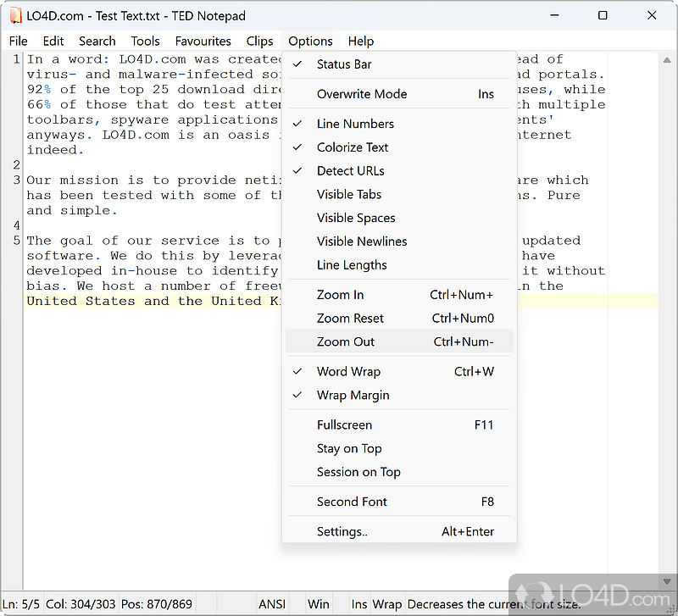Viewport: 678px width, 616px height.
Task: Click line number 5 in the gutter
Action: [16, 241]
